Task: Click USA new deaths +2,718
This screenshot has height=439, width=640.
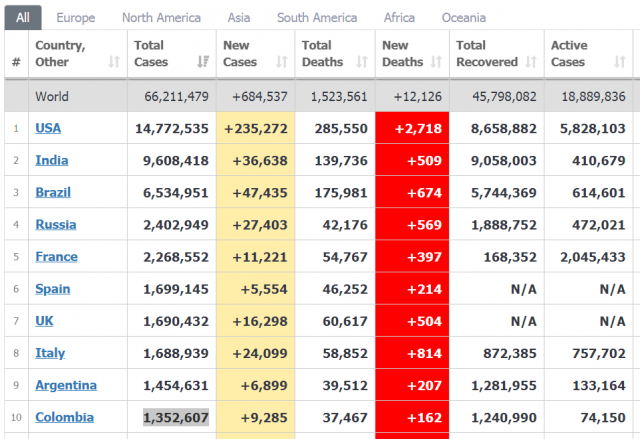Action: [x=418, y=129]
